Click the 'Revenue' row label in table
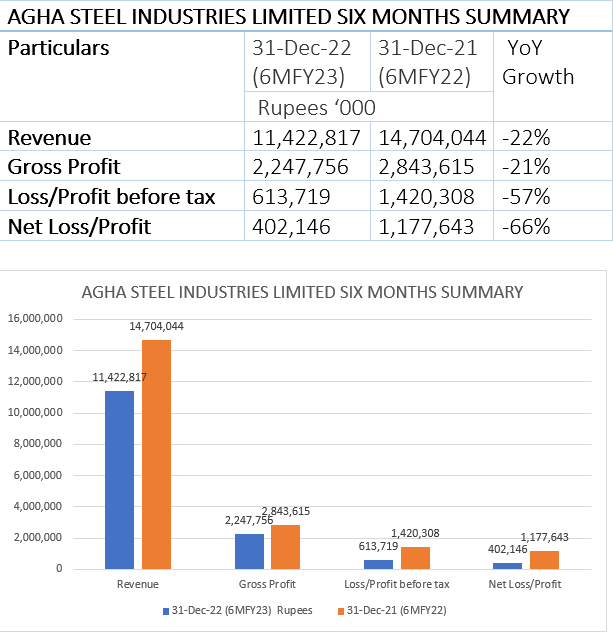The height and width of the screenshot is (640, 613). point(49,138)
